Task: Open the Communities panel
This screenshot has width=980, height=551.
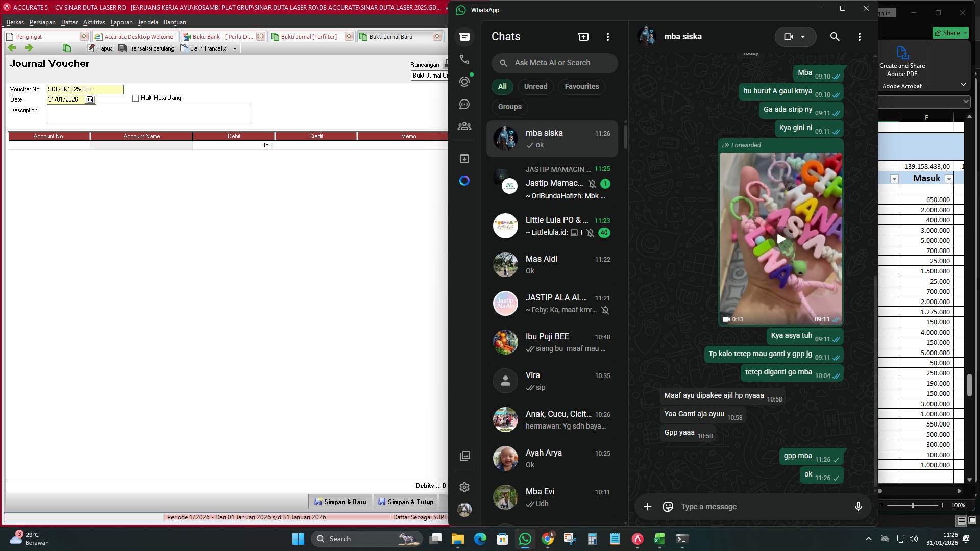Action: [x=464, y=126]
